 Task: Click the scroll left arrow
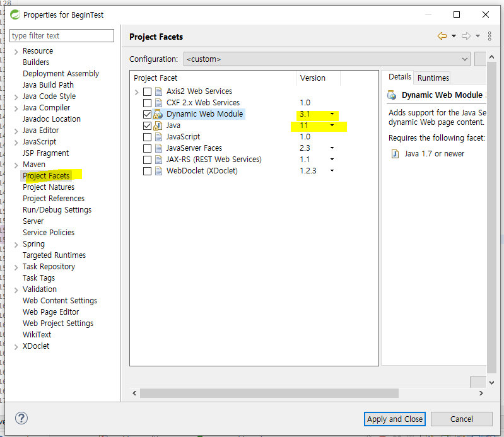coord(134,393)
